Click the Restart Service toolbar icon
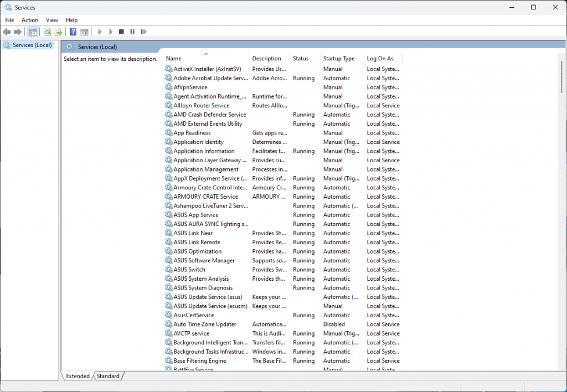Viewport: 567px width, 392px height. coord(143,32)
